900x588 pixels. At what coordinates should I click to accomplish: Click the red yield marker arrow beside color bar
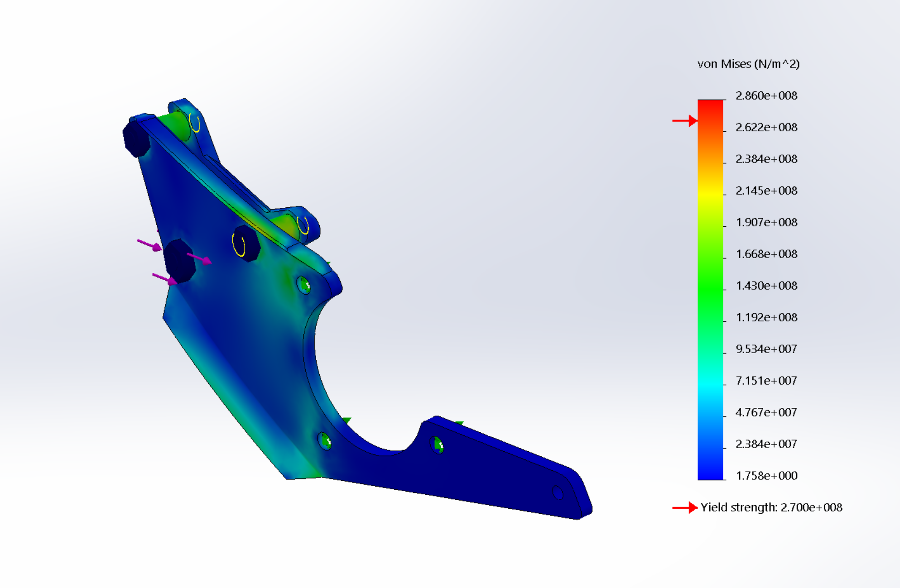pos(684,121)
